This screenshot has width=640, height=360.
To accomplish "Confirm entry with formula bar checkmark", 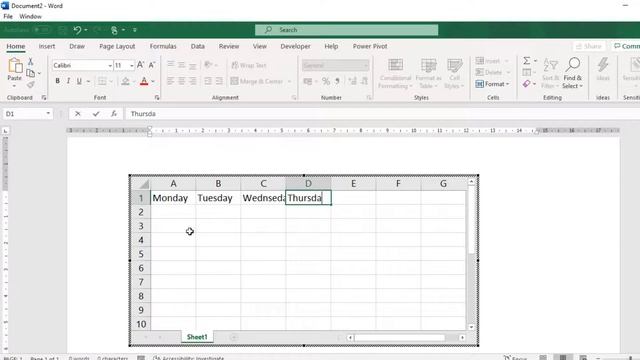I will [96, 114].
